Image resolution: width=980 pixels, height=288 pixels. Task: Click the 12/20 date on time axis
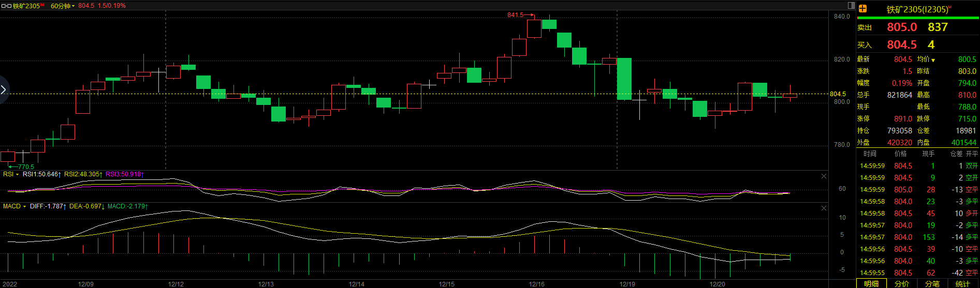pyautogui.click(x=717, y=284)
